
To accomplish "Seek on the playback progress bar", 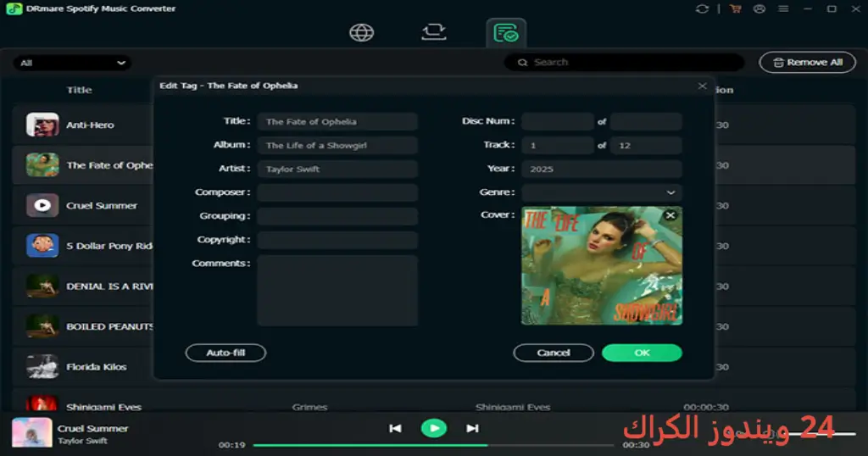I will point(433,445).
